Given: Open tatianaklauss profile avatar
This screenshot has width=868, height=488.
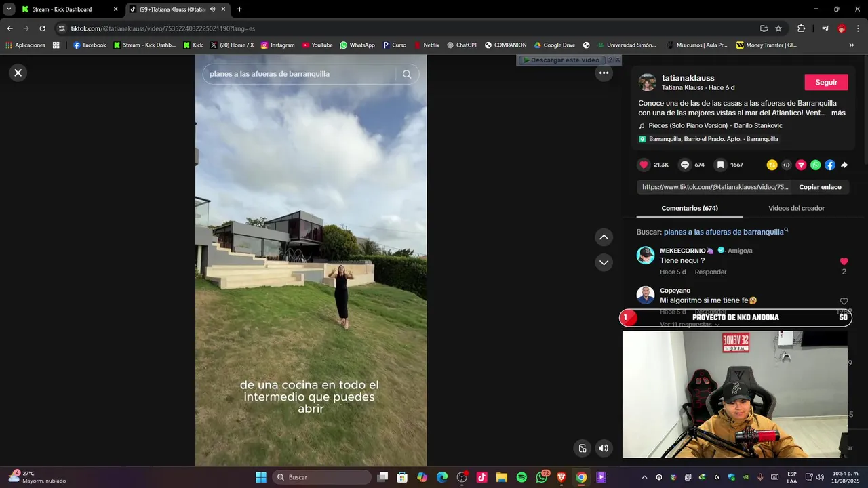Looking at the screenshot, I should coord(647,83).
